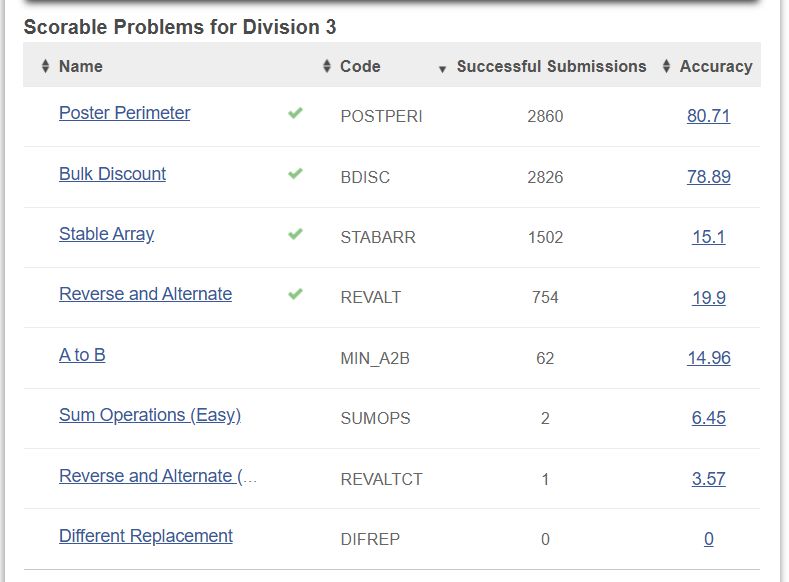
Task: Open the Poster Perimeter problem
Action: 124,113
